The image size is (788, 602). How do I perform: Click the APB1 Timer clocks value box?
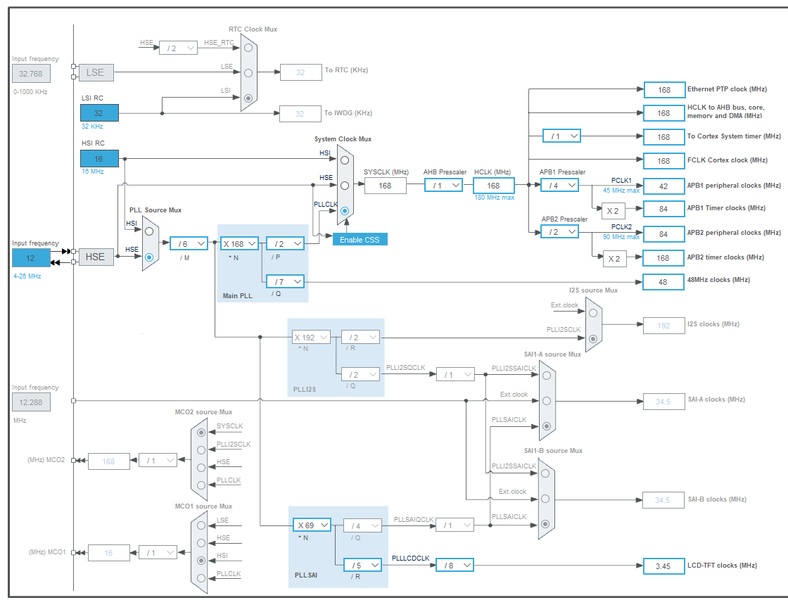coord(664,209)
